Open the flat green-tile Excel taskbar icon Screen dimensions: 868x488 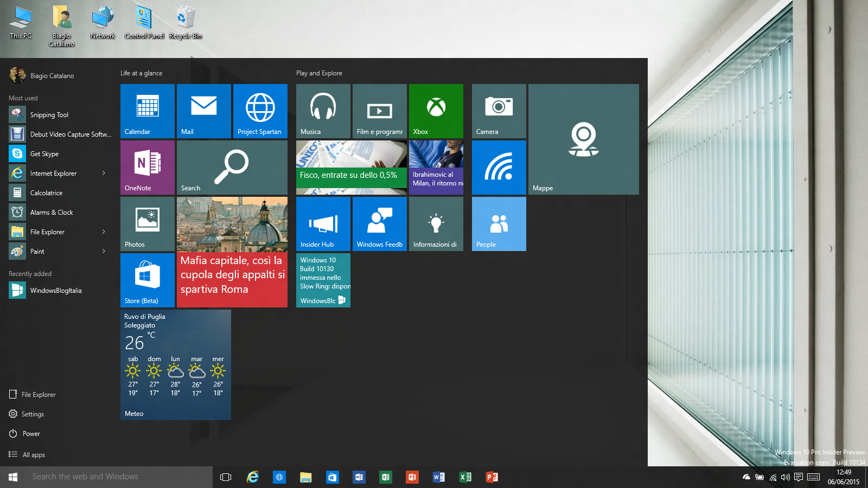coord(386,477)
